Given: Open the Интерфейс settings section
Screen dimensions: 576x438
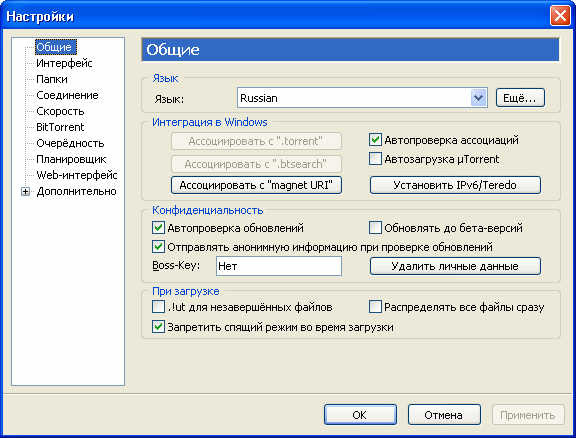Looking at the screenshot, I should click(64, 63).
